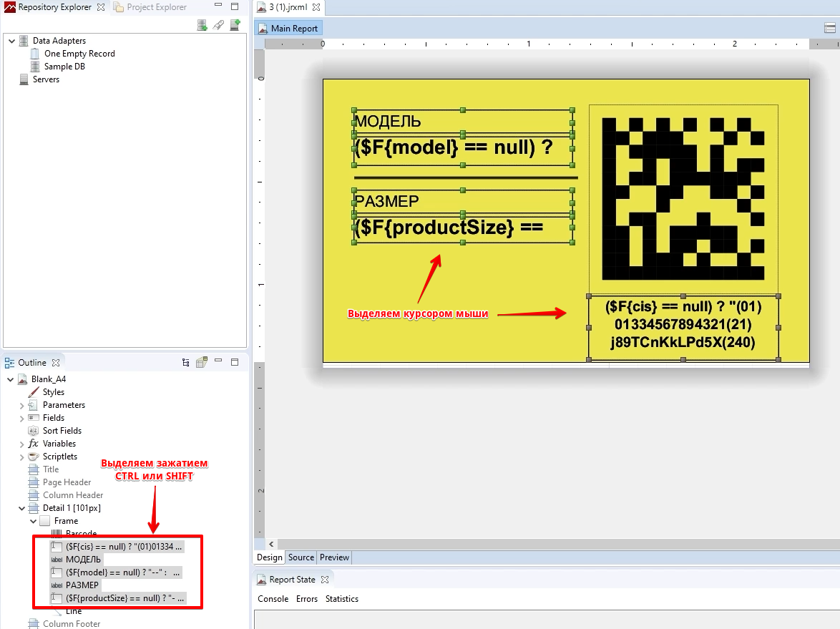The image size is (840, 629).
Task: Click the РАЗМЕР label on the design canvas
Action: click(463, 202)
